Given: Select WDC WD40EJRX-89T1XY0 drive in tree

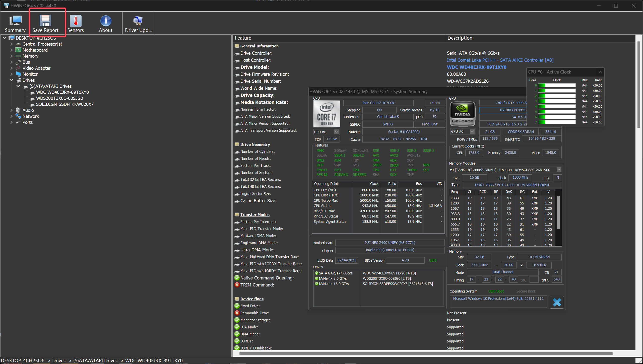Looking at the screenshot, I should pos(62,92).
